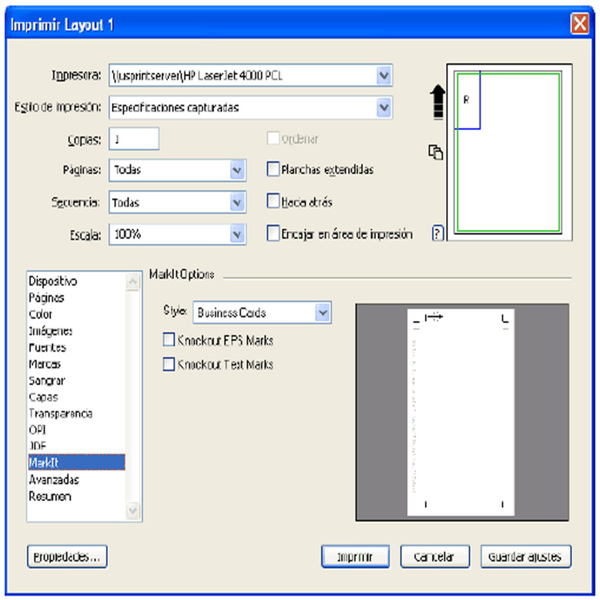This screenshot has height=600, width=600.
Task: Select MarkIt in the panel list
Action: 77,462
